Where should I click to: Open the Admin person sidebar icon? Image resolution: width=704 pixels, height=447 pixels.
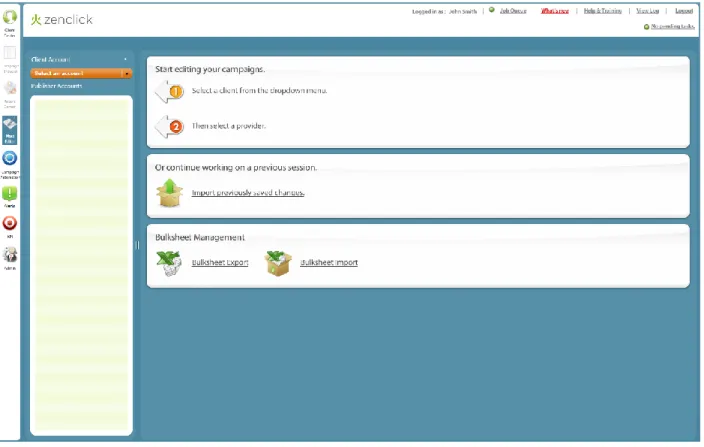click(x=10, y=254)
